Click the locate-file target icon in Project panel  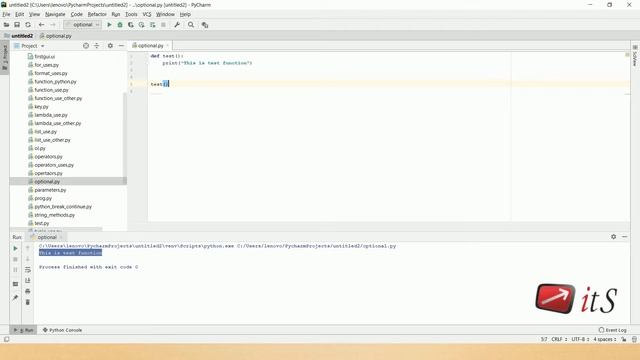(x=86, y=46)
